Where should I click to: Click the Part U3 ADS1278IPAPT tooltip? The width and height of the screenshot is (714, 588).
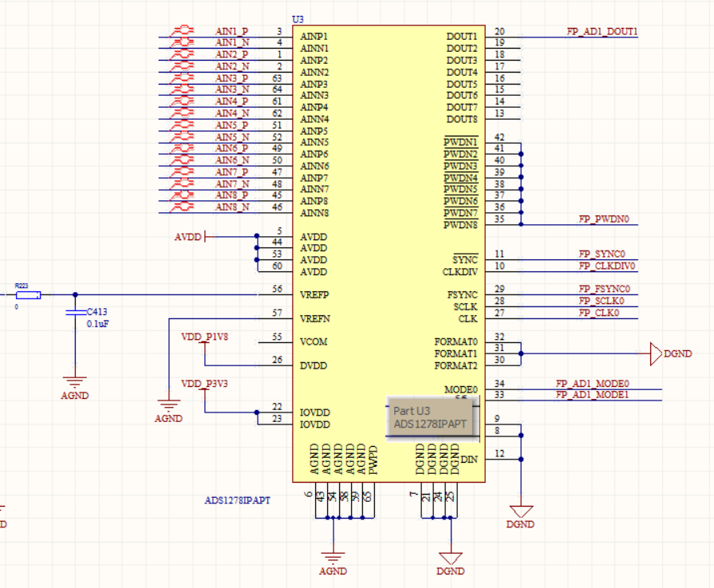pyautogui.click(x=432, y=417)
